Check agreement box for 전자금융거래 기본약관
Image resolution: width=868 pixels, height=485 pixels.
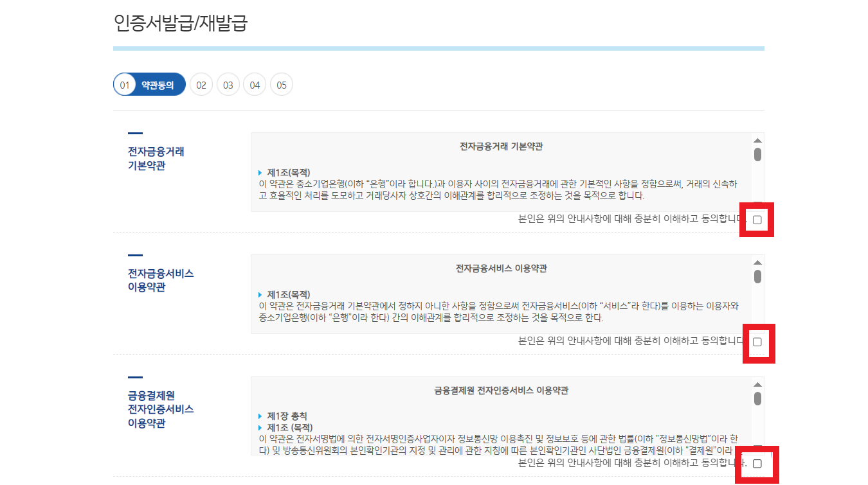[757, 219]
